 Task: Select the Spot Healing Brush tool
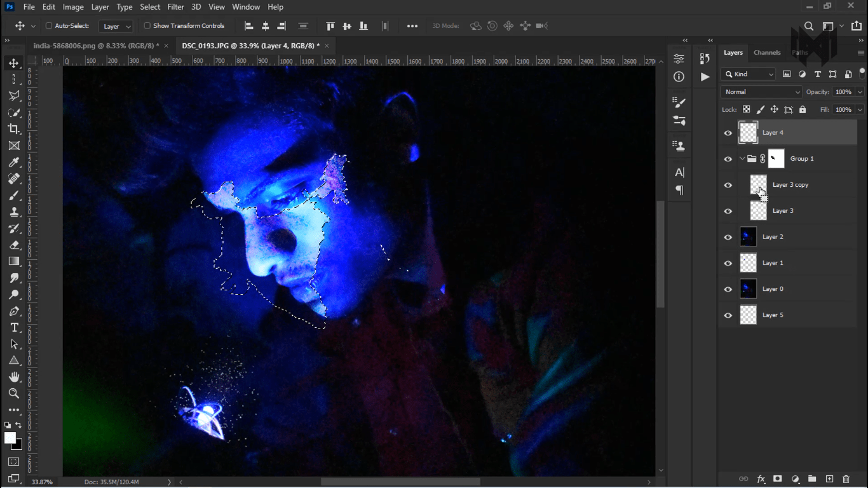14,179
